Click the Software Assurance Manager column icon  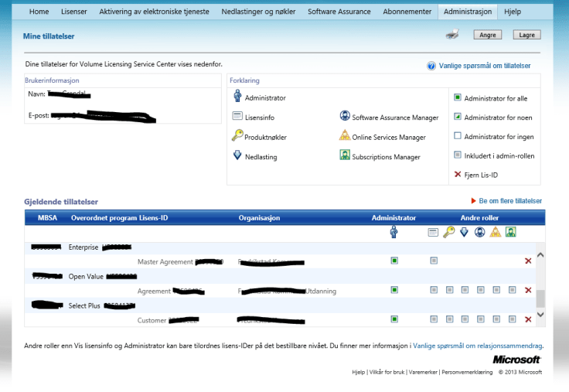[479, 232]
